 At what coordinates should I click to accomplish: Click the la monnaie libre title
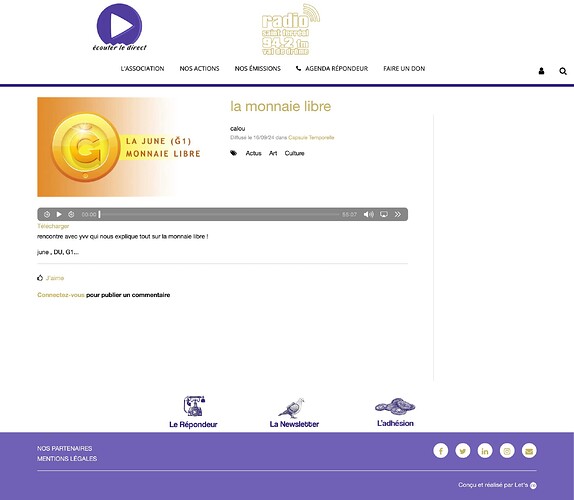[x=280, y=106]
